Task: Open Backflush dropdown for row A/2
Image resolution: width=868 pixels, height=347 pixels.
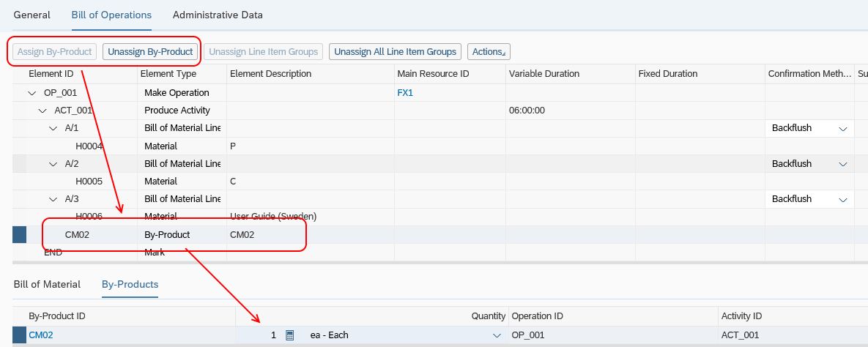Action: 843,164
